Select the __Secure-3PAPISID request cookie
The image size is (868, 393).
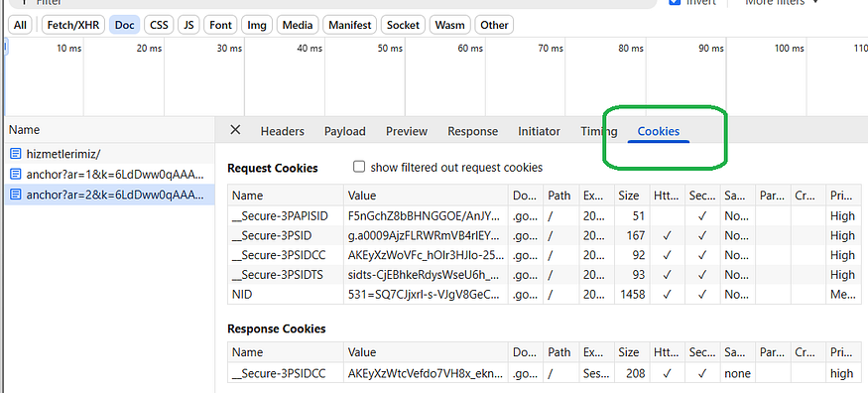[545, 216]
